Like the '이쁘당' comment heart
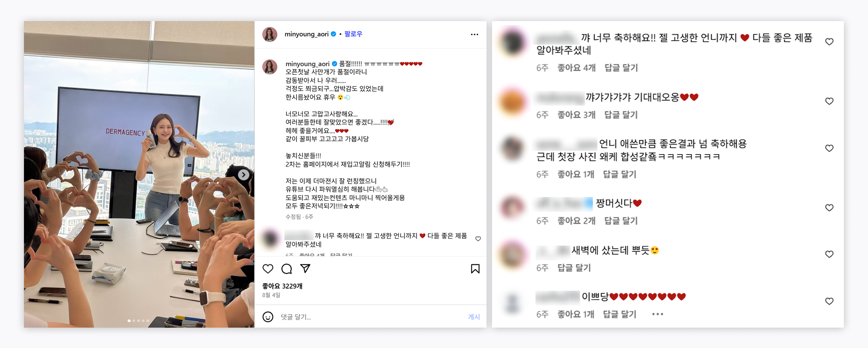Viewport: 868px width, 348px height. [x=829, y=301]
